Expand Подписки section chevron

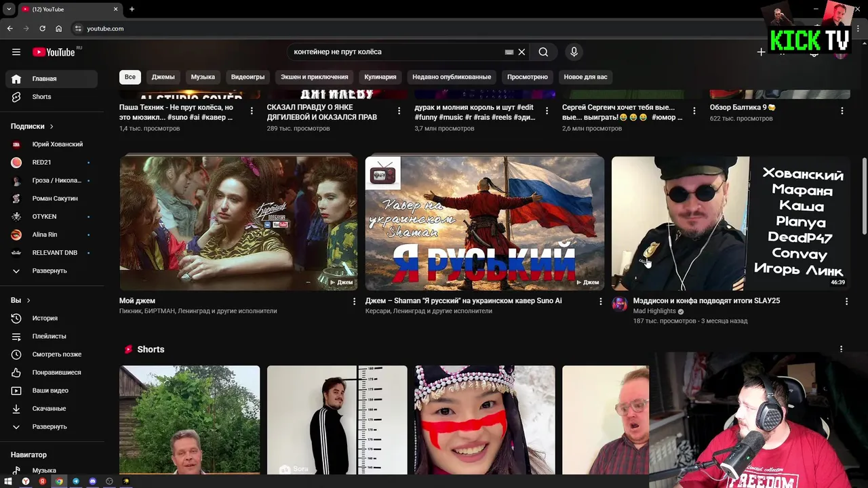coord(52,126)
